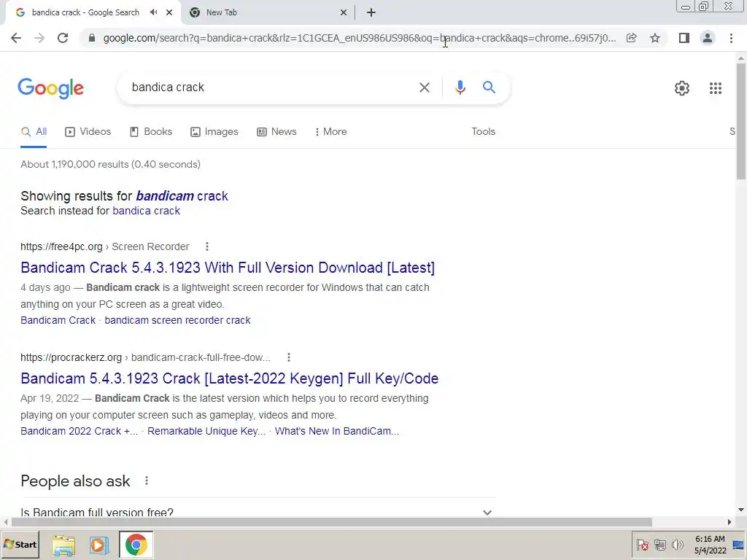Click the horizontal scrollbar thumb
This screenshot has width=747, height=560.
(x=332, y=522)
